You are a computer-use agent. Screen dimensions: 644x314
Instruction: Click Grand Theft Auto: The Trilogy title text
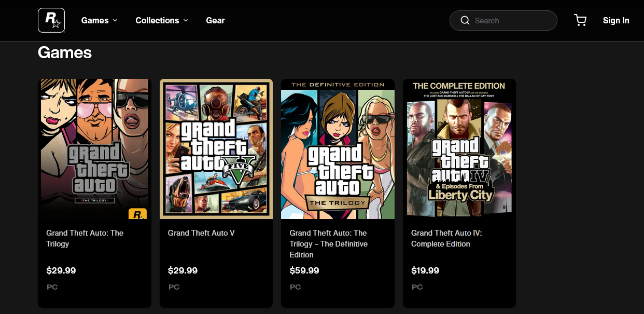pyautogui.click(x=85, y=238)
